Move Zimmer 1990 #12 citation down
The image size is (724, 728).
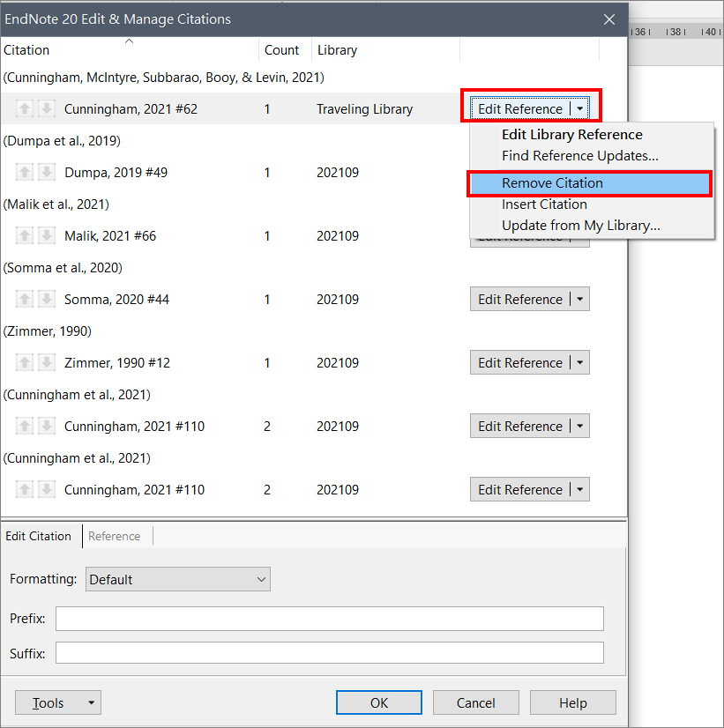click(x=47, y=362)
